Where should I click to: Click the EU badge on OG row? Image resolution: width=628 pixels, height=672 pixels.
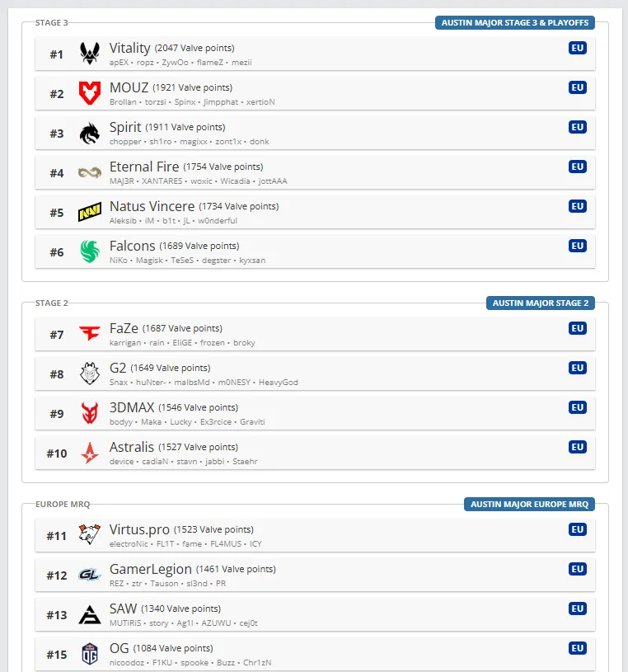pyautogui.click(x=578, y=648)
